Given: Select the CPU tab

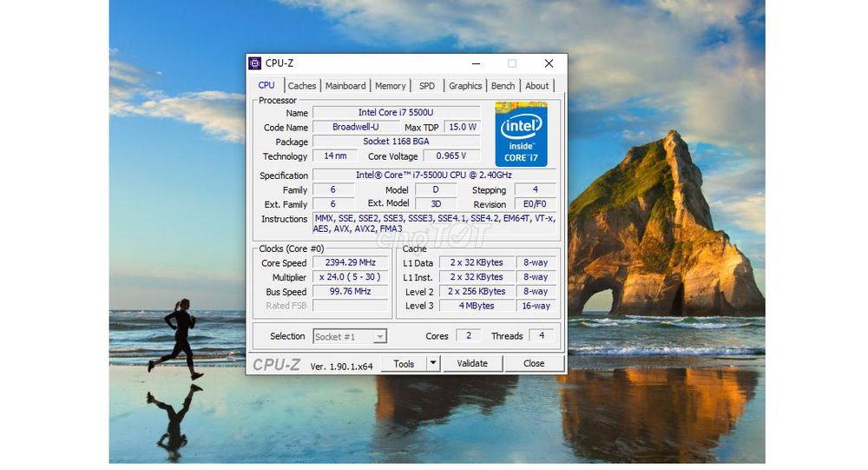Looking at the screenshot, I should [x=266, y=85].
